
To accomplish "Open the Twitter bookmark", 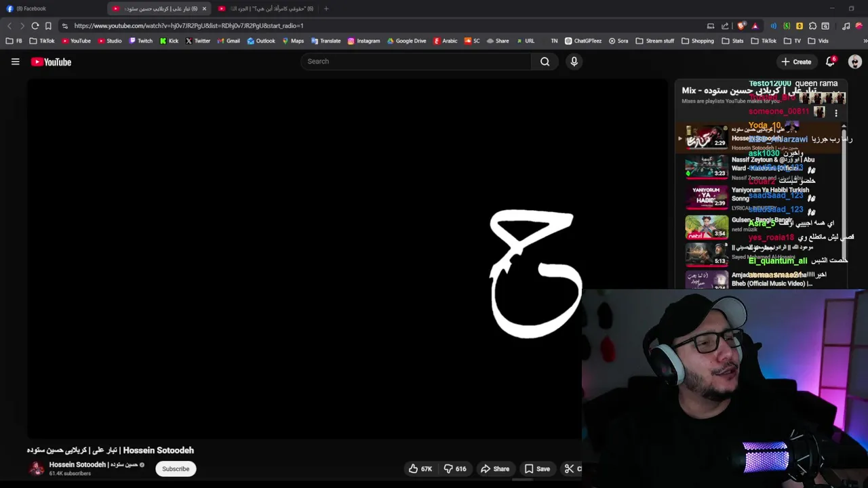I will pyautogui.click(x=198, y=41).
